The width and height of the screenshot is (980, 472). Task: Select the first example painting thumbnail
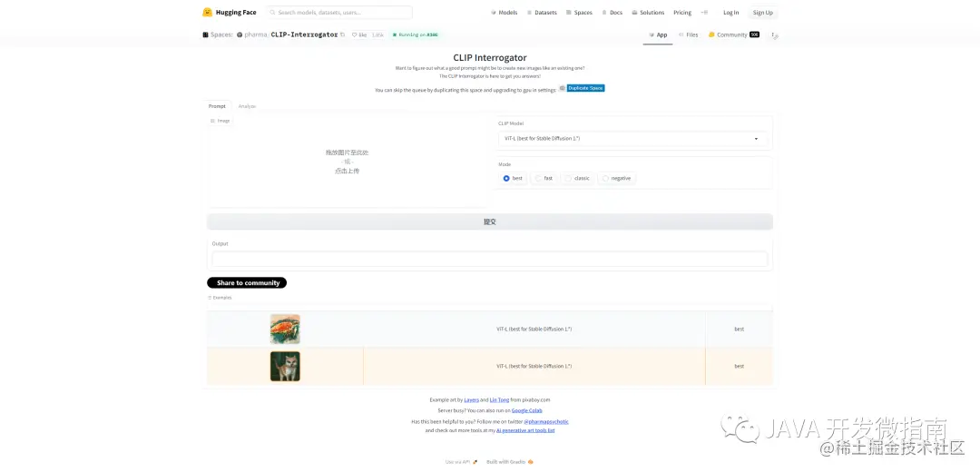[285, 329]
